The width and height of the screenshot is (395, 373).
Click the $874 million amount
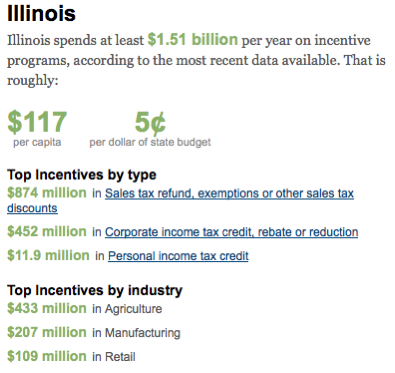tap(47, 193)
